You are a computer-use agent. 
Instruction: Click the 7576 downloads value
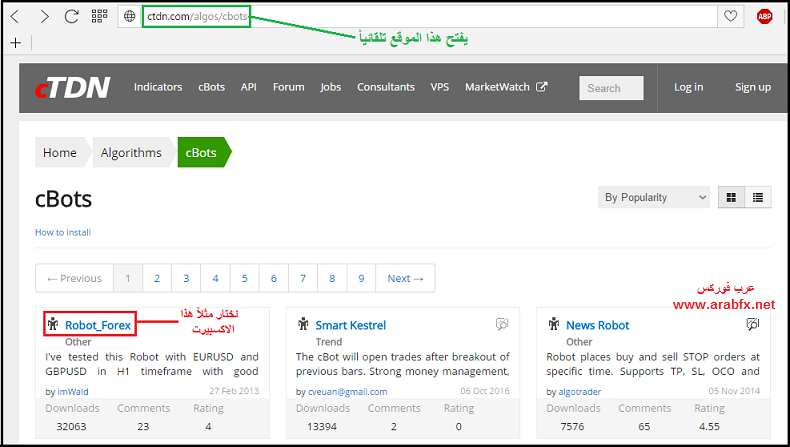click(x=572, y=426)
